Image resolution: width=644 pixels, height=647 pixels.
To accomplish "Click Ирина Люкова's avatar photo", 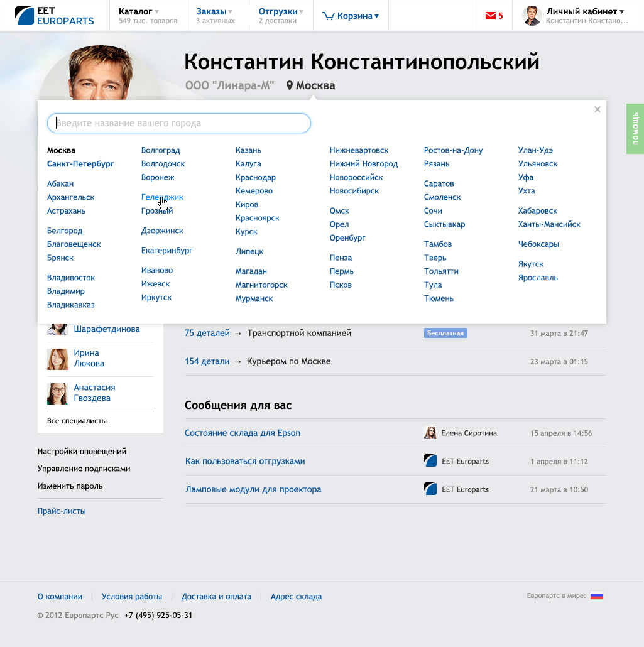I will point(58,359).
